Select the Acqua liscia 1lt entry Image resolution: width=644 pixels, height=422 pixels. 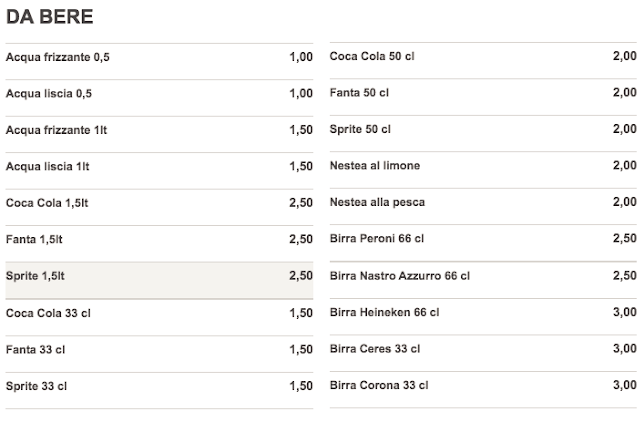coord(48,166)
